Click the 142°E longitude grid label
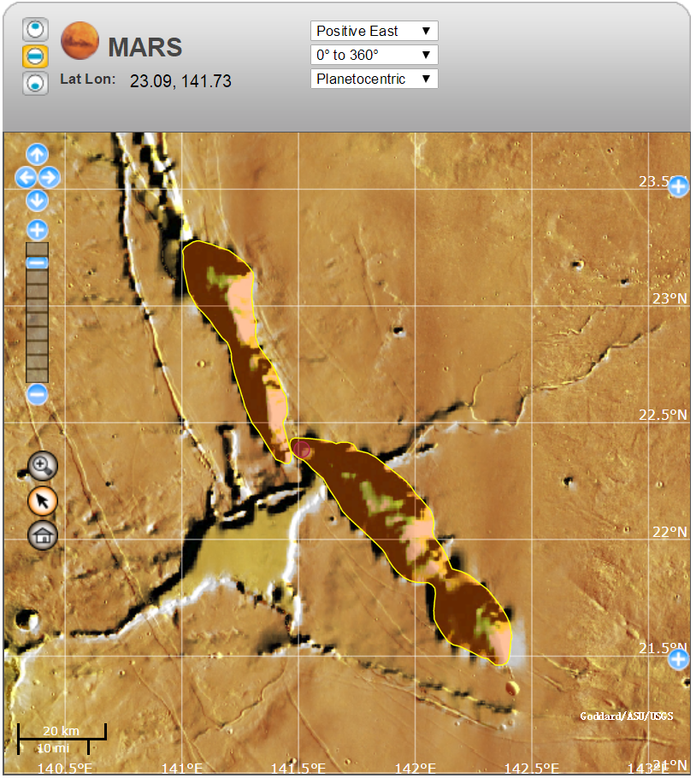 [x=416, y=768]
